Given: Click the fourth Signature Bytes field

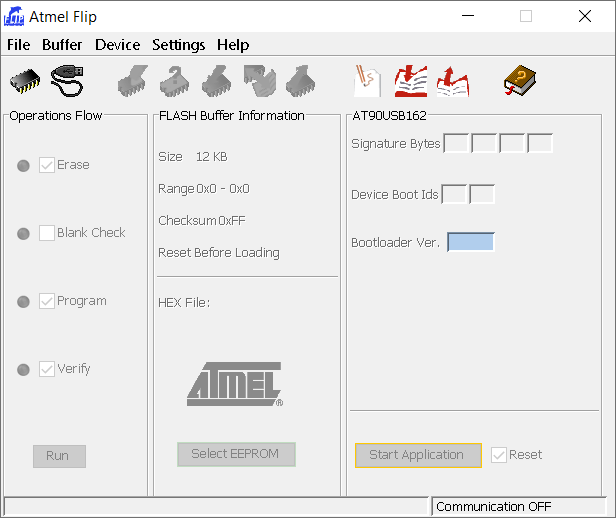Looking at the screenshot, I should [x=540, y=143].
